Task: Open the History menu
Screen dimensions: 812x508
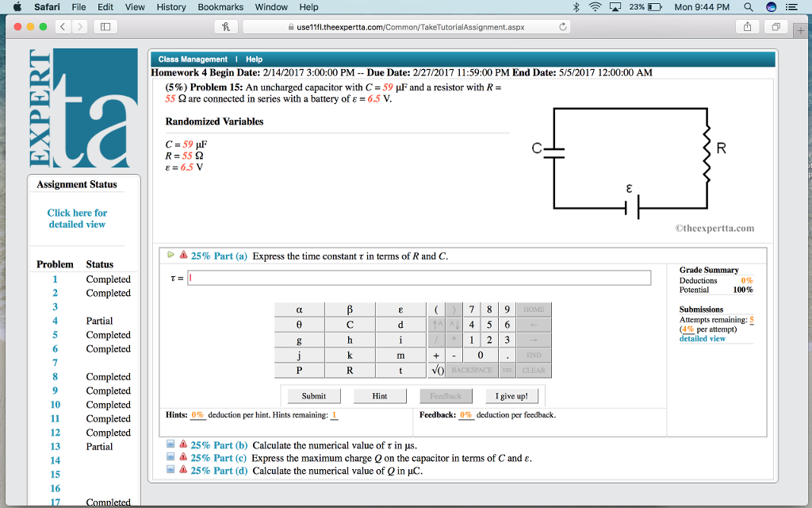Action: pyautogui.click(x=171, y=7)
